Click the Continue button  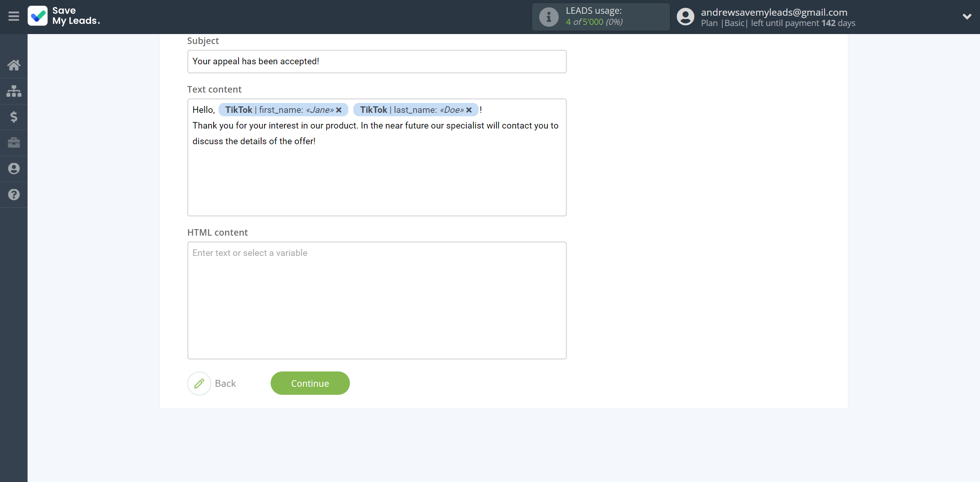pos(310,383)
